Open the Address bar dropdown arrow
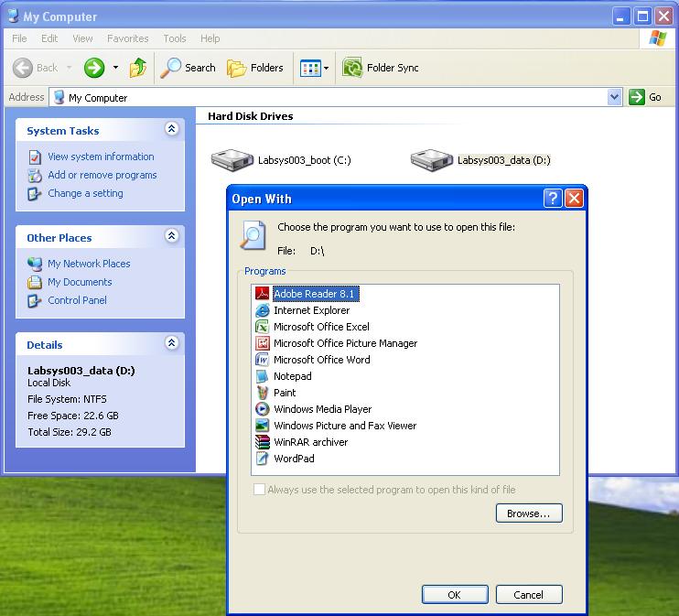The width and height of the screenshot is (679, 616). click(x=614, y=97)
